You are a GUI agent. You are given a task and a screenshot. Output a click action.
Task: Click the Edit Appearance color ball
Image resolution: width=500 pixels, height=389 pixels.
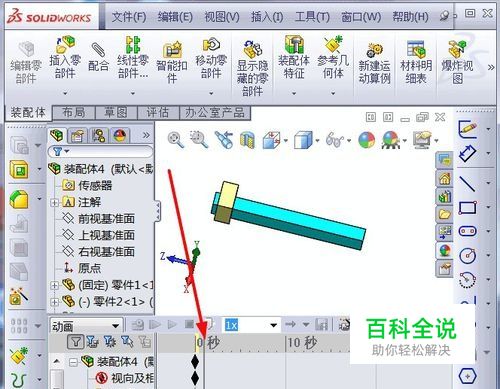tap(366, 140)
